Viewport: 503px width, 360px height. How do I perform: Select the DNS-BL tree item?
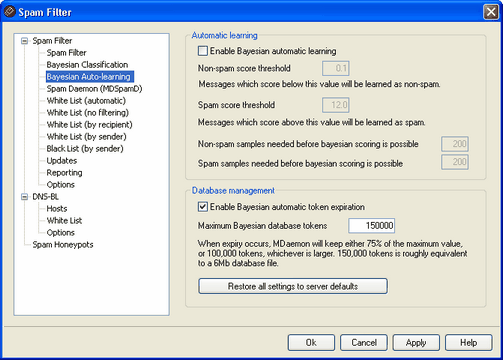(x=46, y=197)
